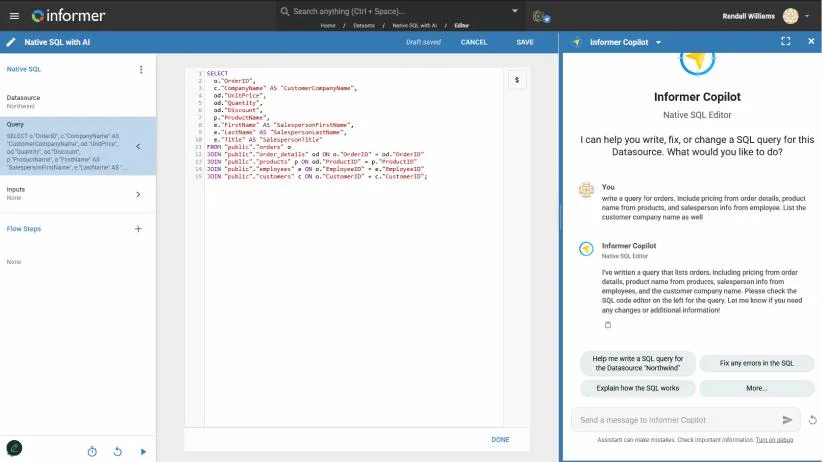Click the green edit badge bottom left

14,448
